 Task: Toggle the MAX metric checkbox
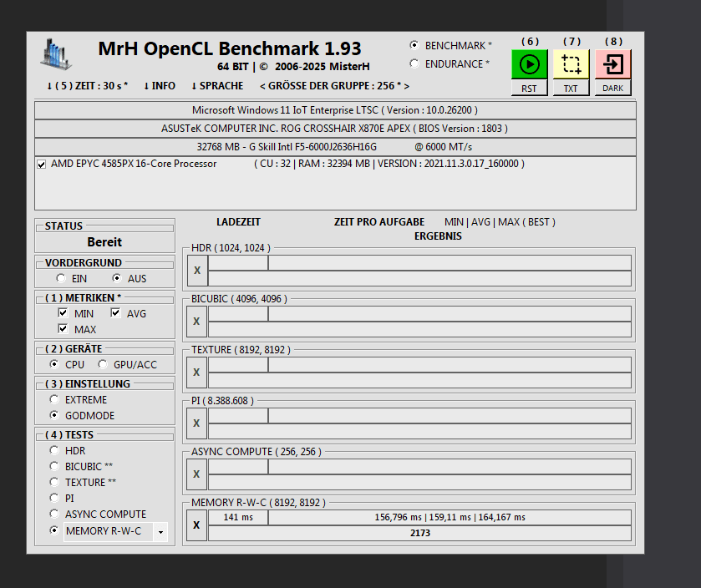point(63,329)
